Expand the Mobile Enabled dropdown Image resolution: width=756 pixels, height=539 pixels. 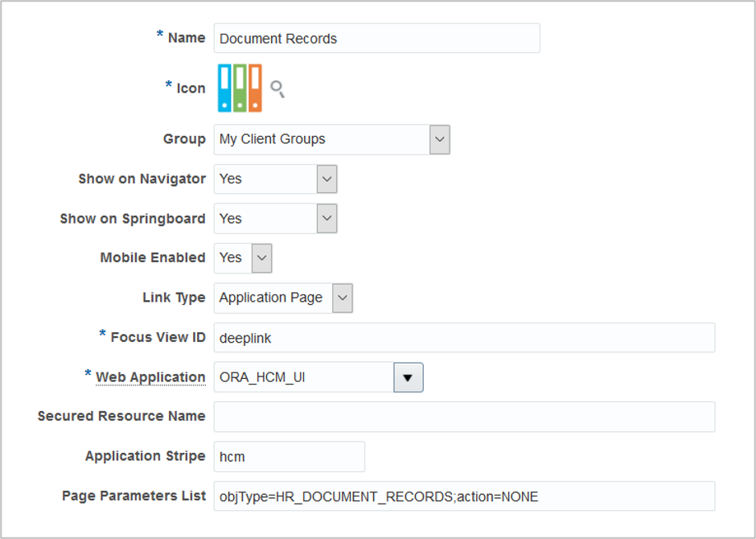[x=260, y=258]
